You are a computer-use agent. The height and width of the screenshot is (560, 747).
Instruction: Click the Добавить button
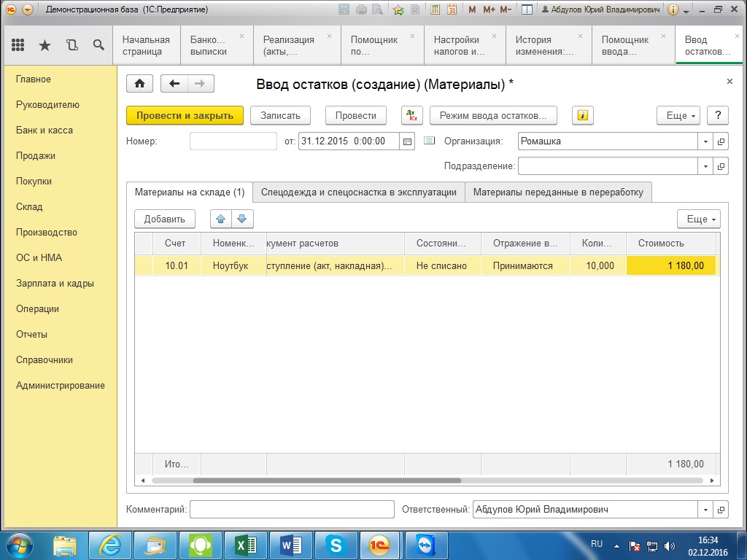point(165,219)
